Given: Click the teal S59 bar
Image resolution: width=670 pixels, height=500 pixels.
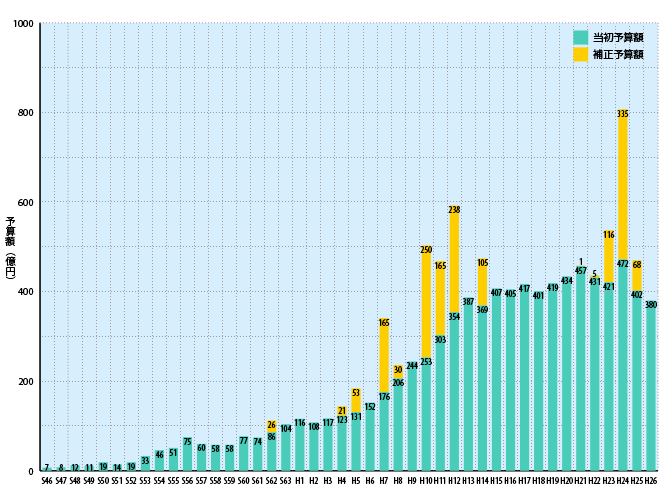Looking at the screenshot, I should [229, 458].
